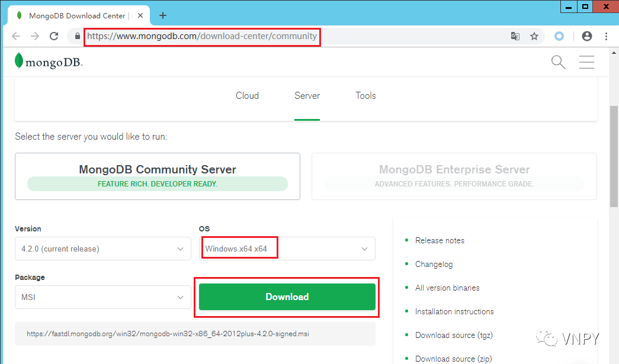Open the OS dropdown showing Windows x64
Screen dimensions: 619x364
tap(287, 249)
